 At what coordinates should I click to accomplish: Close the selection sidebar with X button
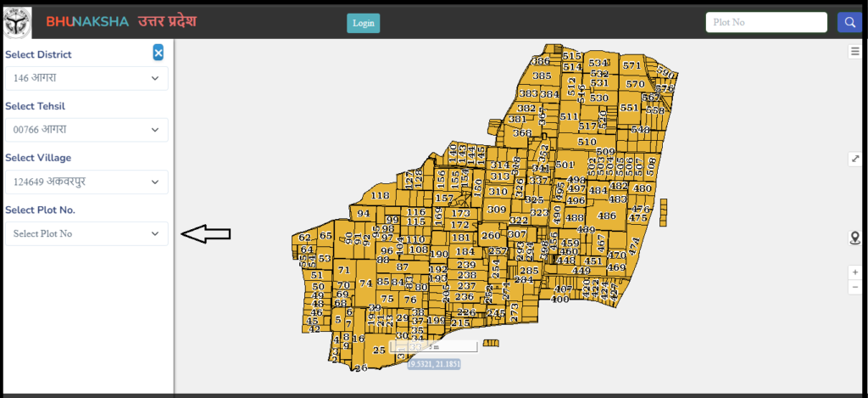pyautogui.click(x=159, y=53)
